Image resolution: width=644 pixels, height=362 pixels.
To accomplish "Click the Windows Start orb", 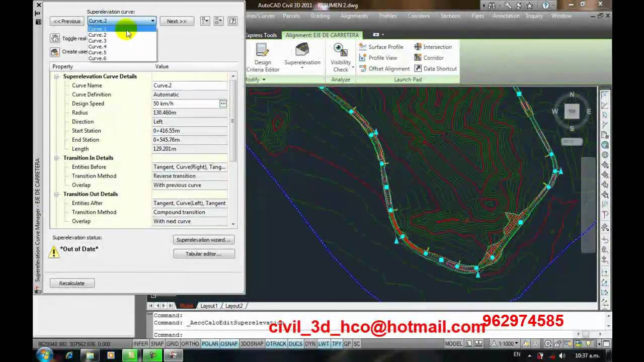I will pyautogui.click(x=44, y=355).
